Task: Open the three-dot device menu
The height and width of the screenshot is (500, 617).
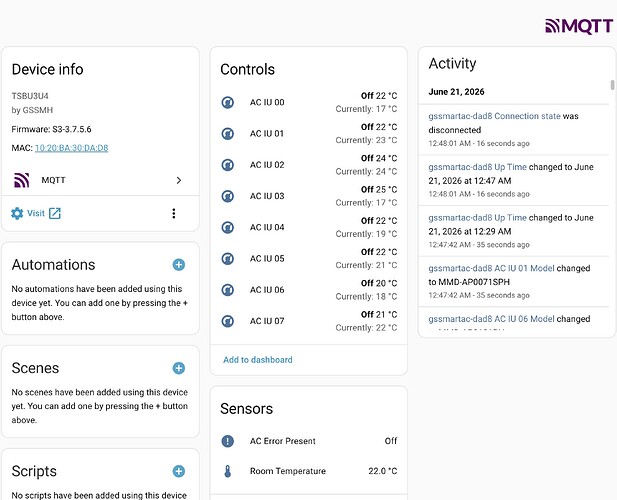Action: coord(174,213)
